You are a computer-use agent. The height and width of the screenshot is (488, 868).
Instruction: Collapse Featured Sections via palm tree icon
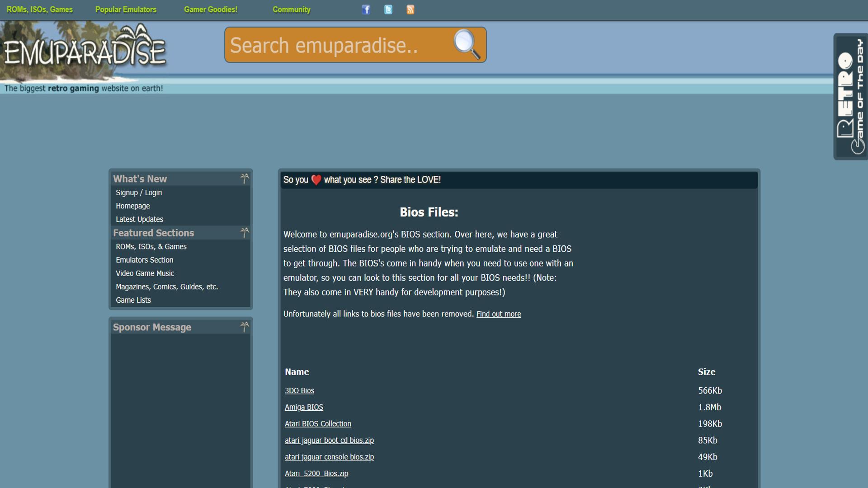(245, 233)
